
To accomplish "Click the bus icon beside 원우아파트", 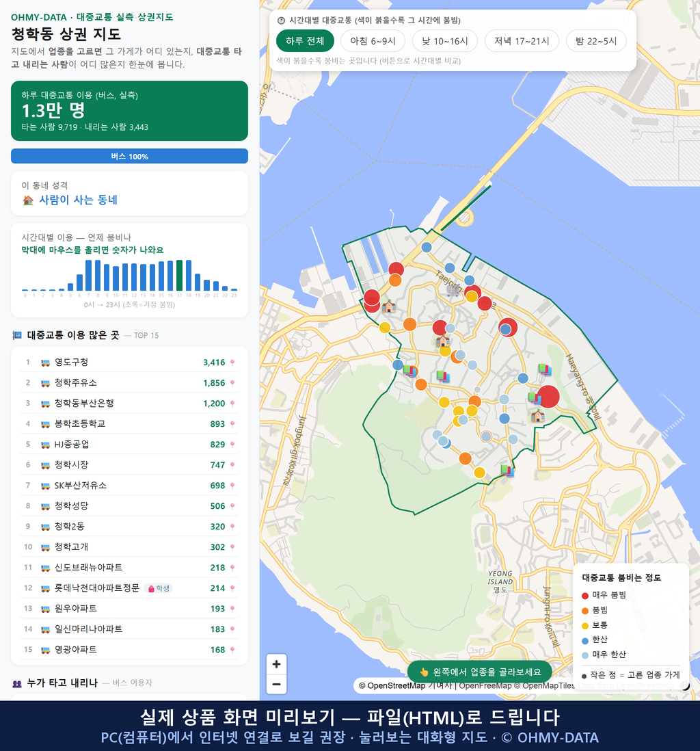I will point(46,609).
